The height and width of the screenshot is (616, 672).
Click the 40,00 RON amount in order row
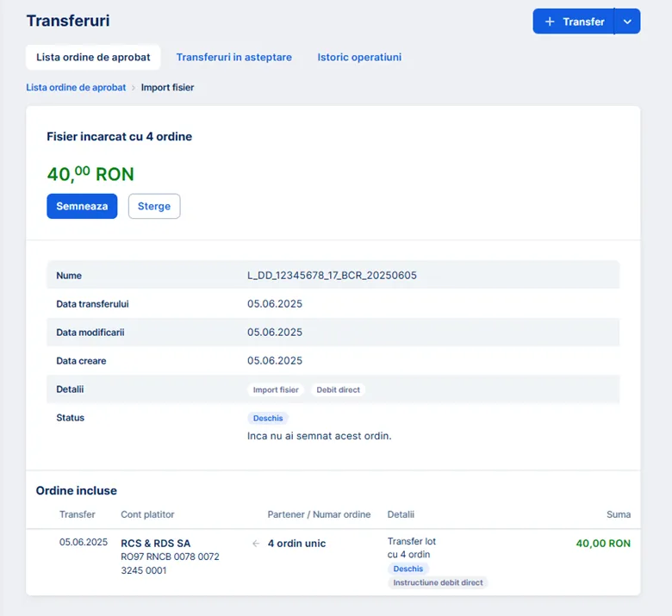pyautogui.click(x=603, y=544)
